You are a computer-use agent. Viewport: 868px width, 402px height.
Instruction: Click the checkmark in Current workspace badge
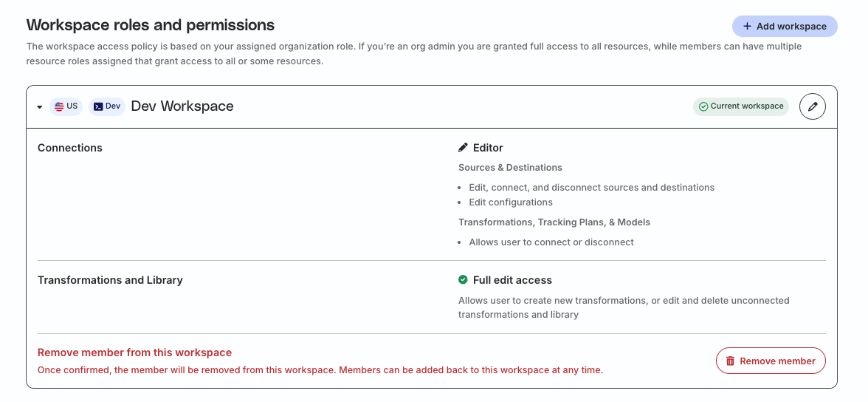click(x=703, y=106)
